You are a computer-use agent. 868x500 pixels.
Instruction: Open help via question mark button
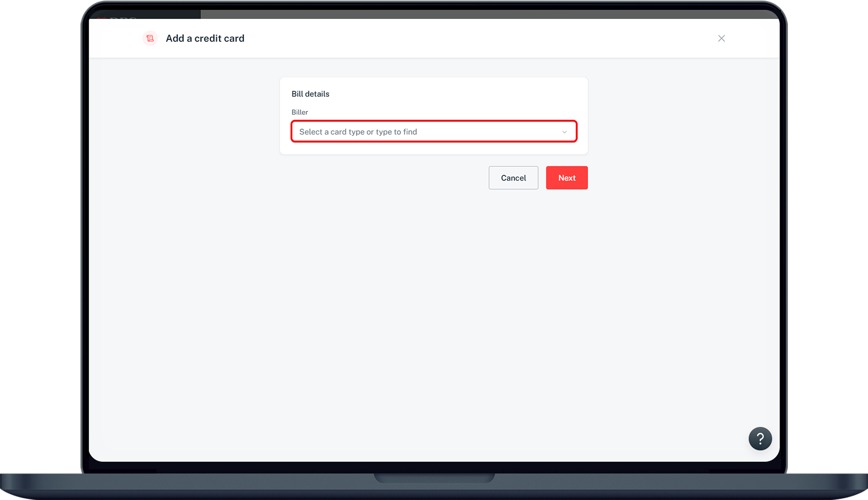point(760,439)
